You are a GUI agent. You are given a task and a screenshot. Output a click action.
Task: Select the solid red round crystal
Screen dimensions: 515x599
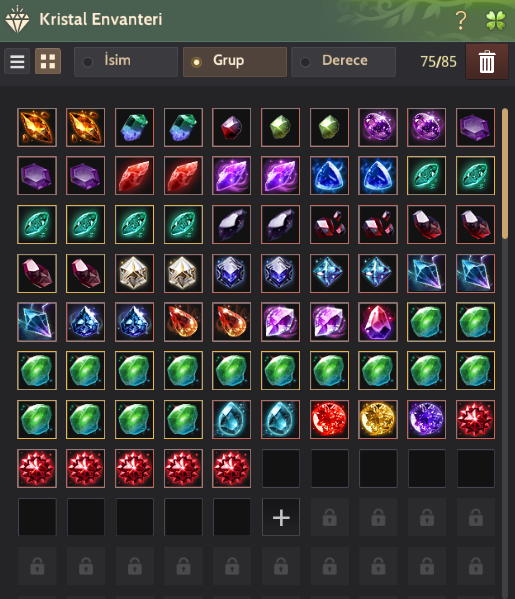point(329,419)
